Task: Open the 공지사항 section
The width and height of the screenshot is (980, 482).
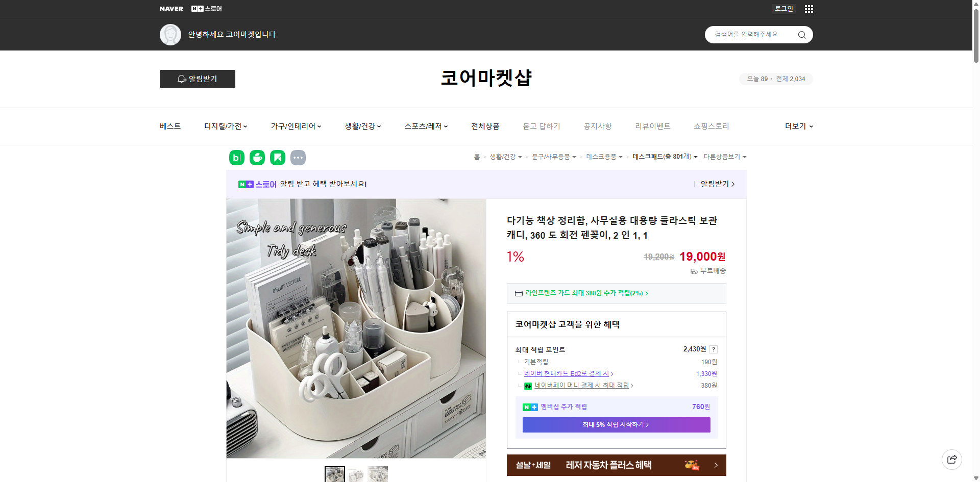Action: 597,126
